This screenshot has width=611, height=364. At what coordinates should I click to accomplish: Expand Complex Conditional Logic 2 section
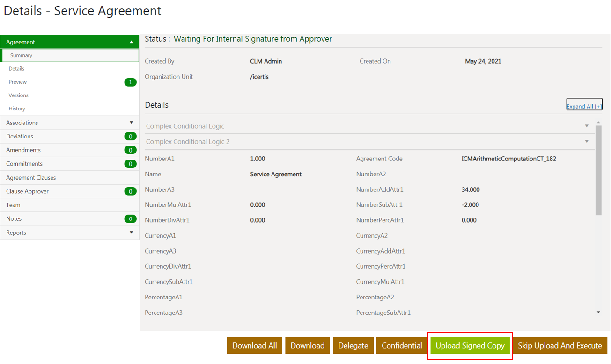[x=587, y=142]
